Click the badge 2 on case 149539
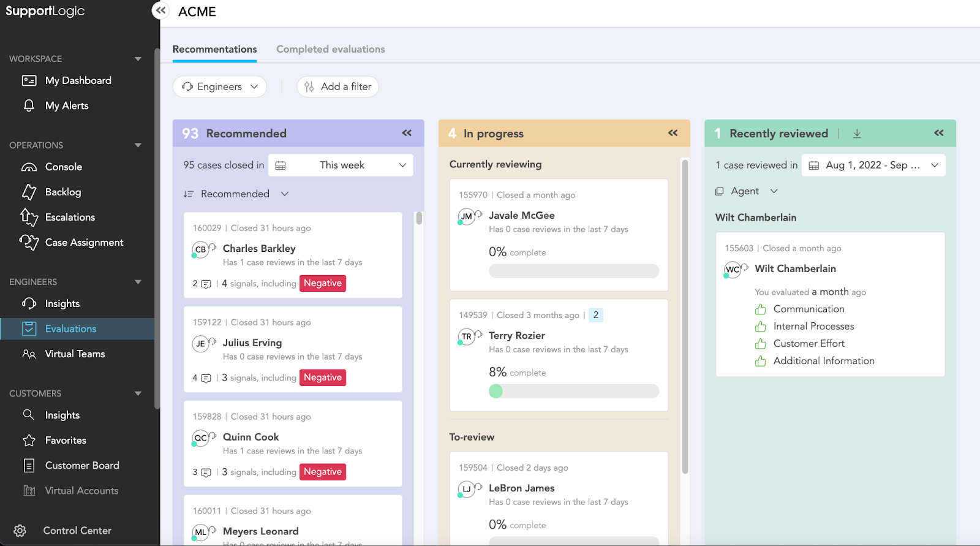This screenshot has width=980, height=546. 596,315
